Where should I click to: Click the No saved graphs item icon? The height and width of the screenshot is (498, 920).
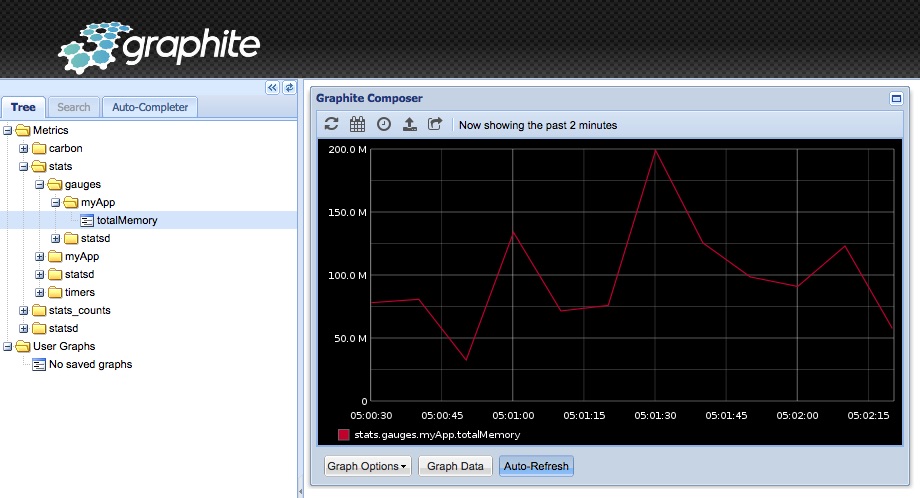(x=39, y=365)
